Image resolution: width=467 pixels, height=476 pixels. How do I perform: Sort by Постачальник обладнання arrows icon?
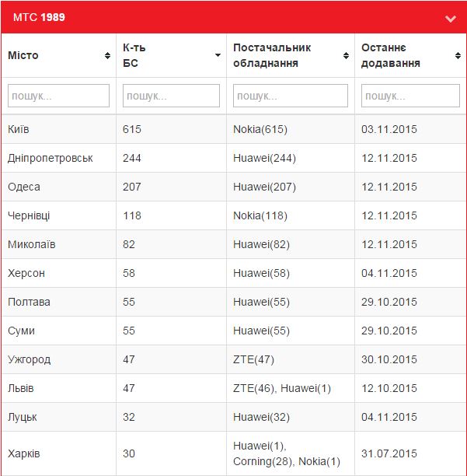tap(346, 55)
